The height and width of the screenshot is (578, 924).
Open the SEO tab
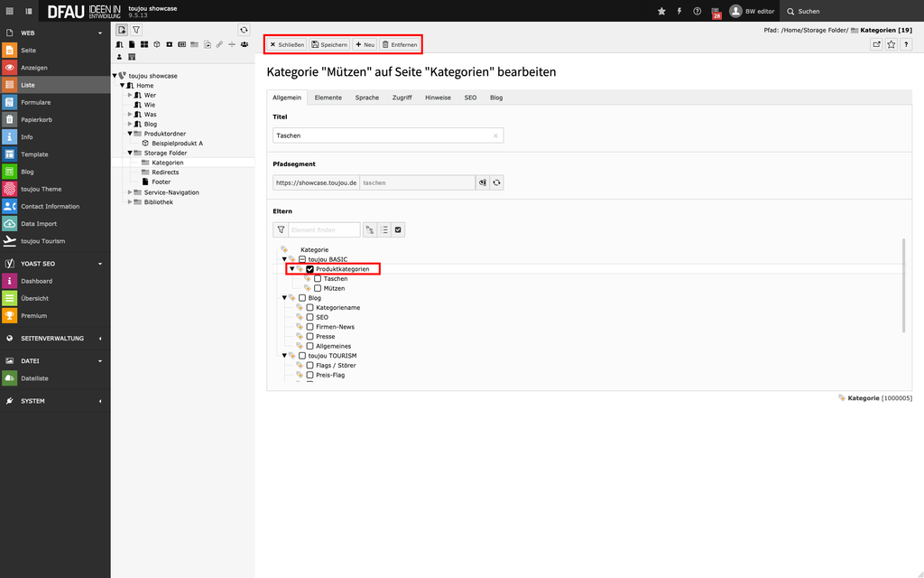coord(470,98)
